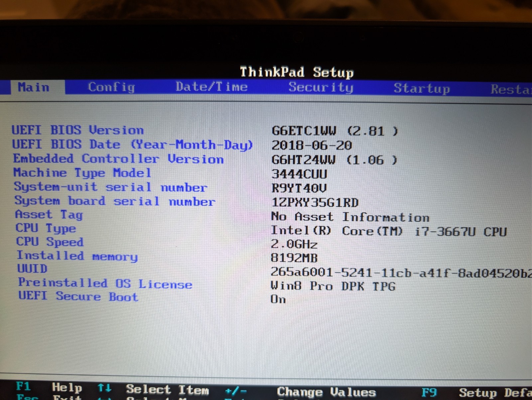Viewport: 532px width, 400px height.
Task: Click the up/down arrows Select Item hint
Action: 153,389
